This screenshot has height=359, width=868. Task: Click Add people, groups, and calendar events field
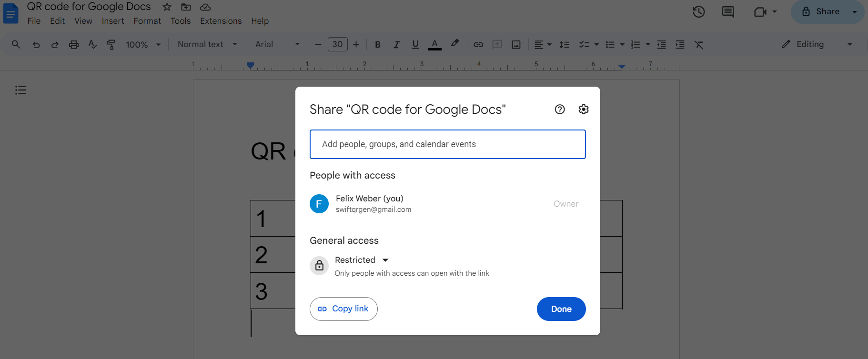pos(448,144)
